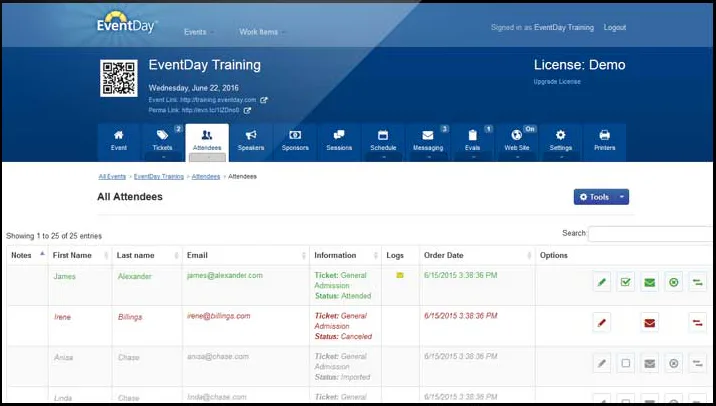Open the Perma Link external icon
This screenshot has width=716, height=406.
click(x=247, y=110)
